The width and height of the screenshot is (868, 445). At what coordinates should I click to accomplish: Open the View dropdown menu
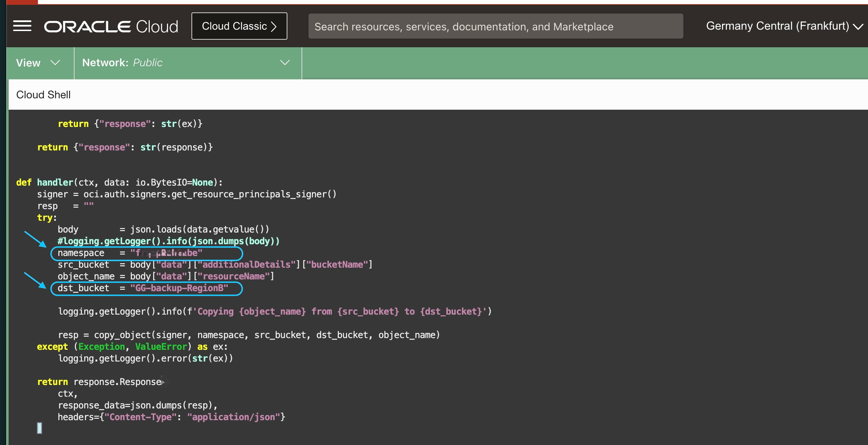(x=38, y=63)
